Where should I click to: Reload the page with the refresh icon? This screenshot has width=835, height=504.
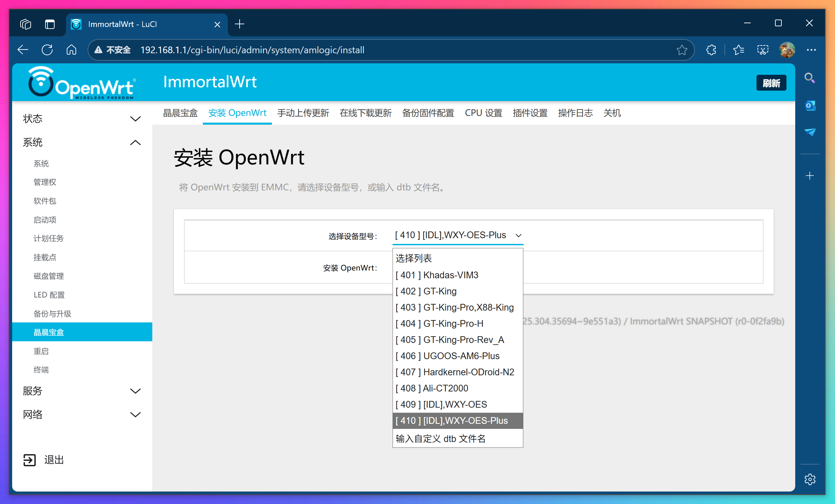pyautogui.click(x=48, y=50)
